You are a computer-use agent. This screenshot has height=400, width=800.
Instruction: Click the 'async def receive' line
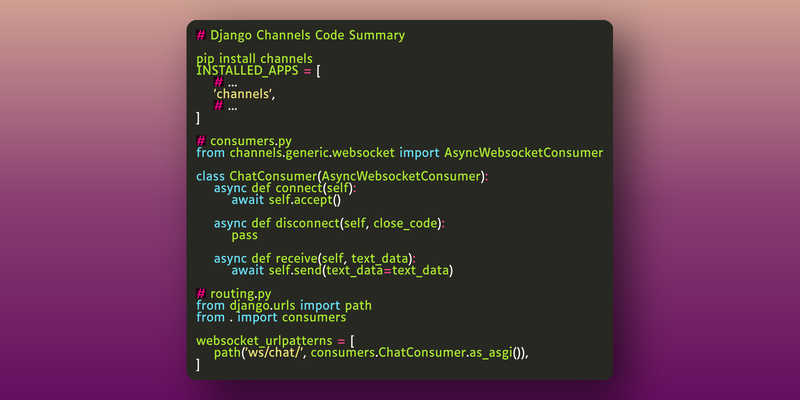tap(315, 259)
